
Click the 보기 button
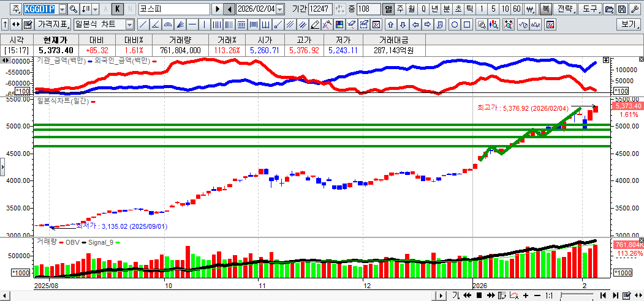[629, 24]
